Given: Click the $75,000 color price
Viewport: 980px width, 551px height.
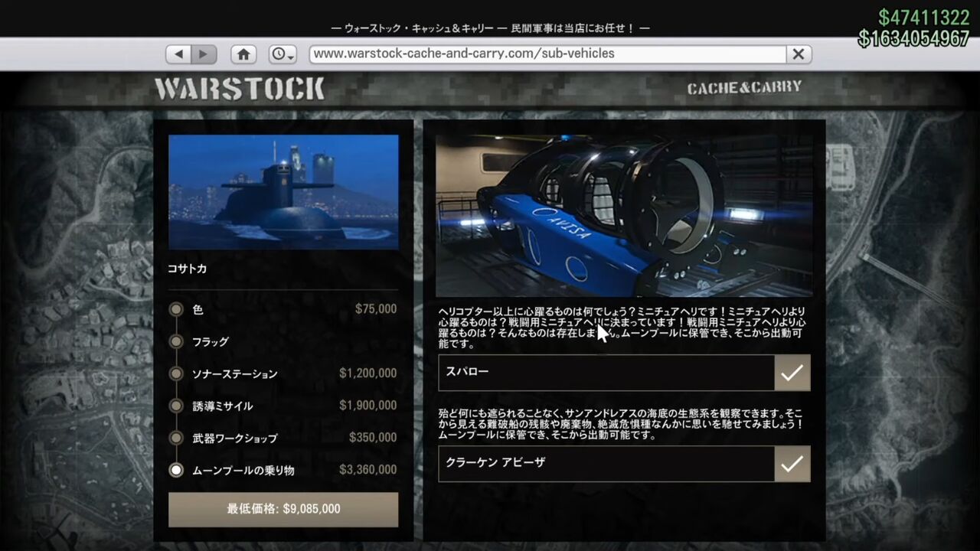Looking at the screenshot, I should (376, 309).
